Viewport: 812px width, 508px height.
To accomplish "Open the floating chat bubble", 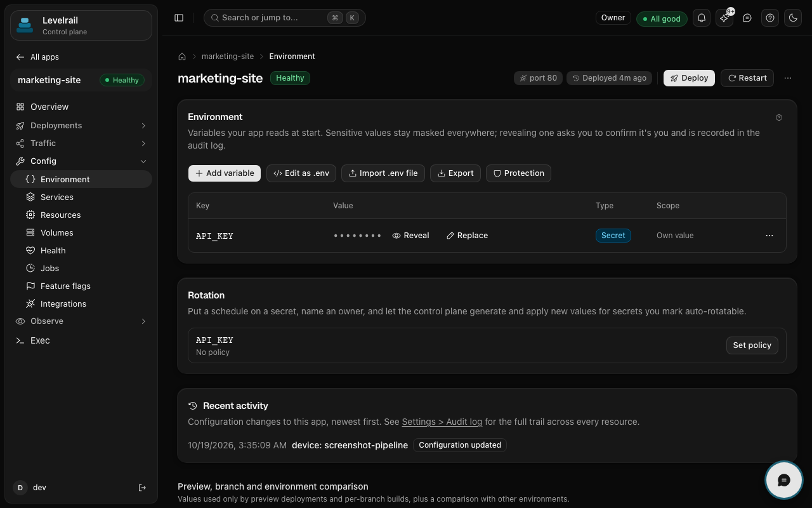I will (784, 480).
